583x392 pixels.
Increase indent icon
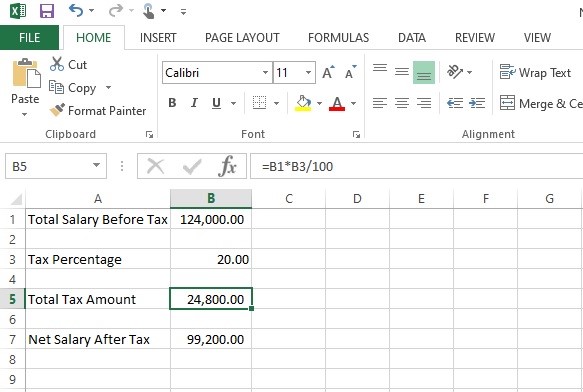pos(477,103)
